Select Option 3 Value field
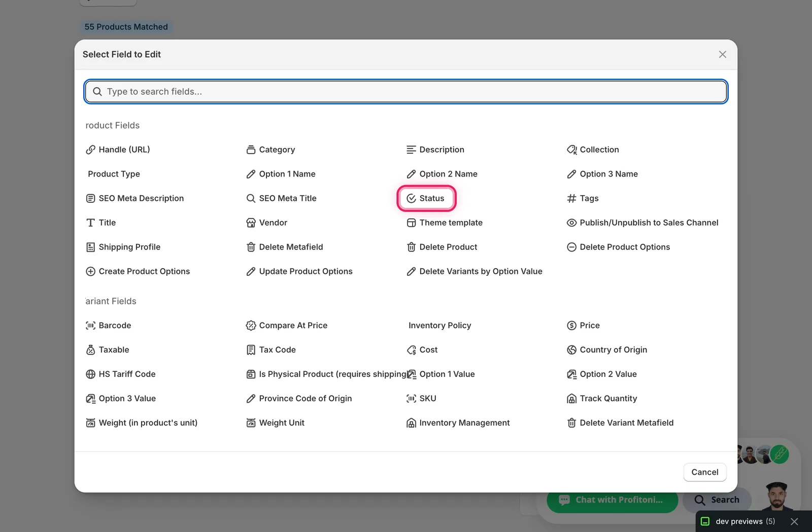 (x=121, y=399)
